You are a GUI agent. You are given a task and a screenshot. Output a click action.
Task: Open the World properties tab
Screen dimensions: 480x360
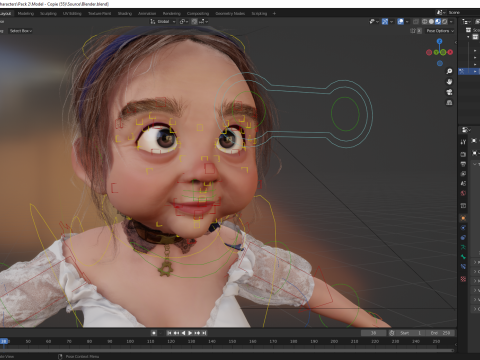tap(463, 193)
